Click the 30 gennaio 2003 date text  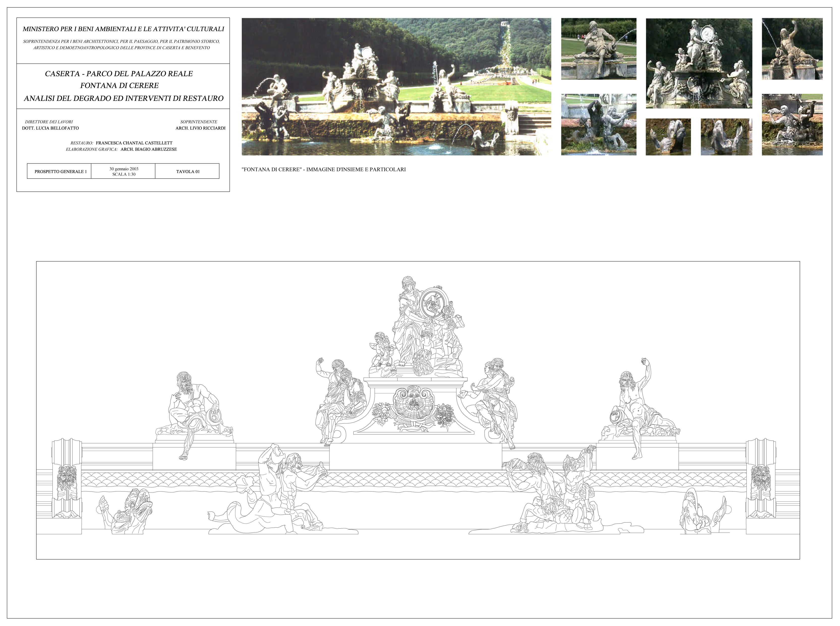pos(124,169)
